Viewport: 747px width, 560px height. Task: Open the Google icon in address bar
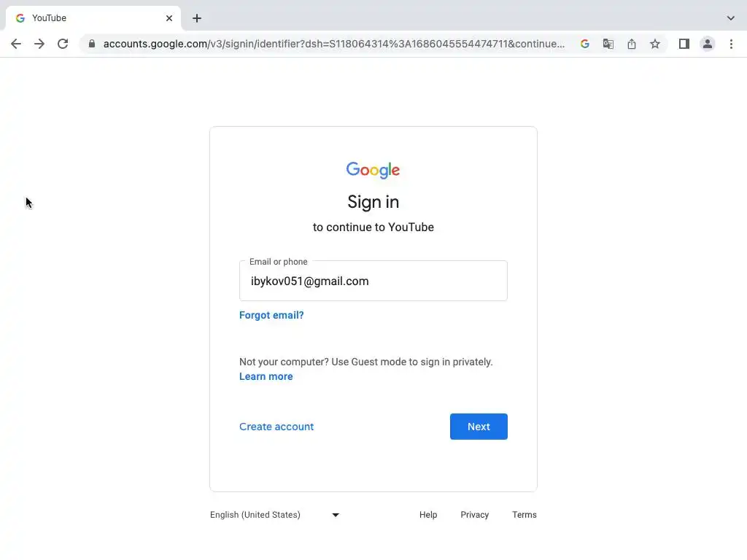click(x=584, y=44)
